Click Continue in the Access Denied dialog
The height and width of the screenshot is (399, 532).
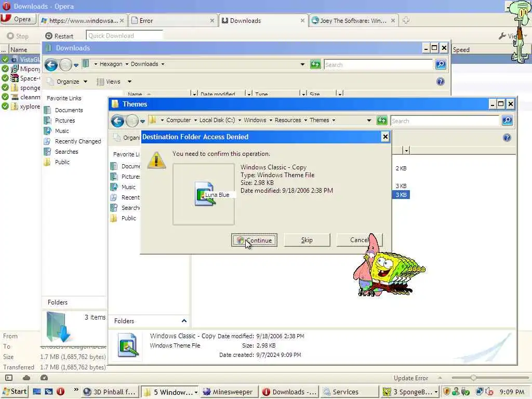pos(255,240)
